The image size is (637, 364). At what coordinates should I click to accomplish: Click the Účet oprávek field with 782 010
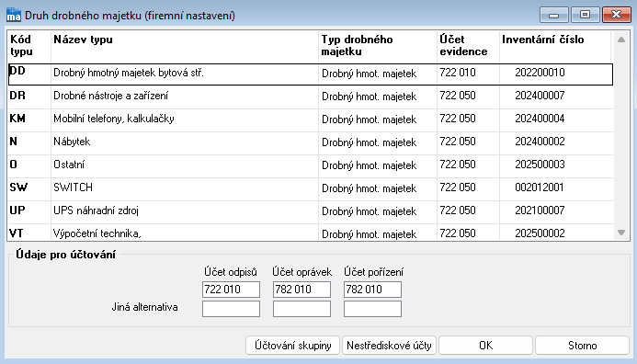301,290
